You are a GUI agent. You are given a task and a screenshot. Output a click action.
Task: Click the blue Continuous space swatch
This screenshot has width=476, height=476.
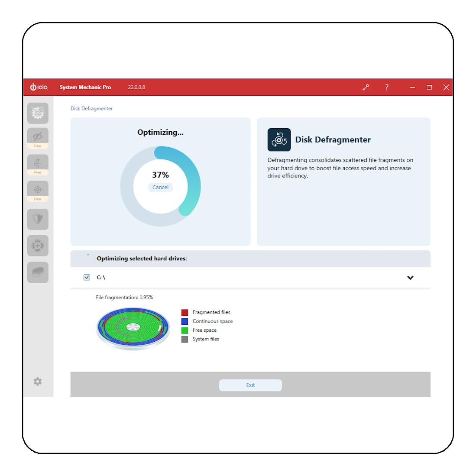click(185, 321)
